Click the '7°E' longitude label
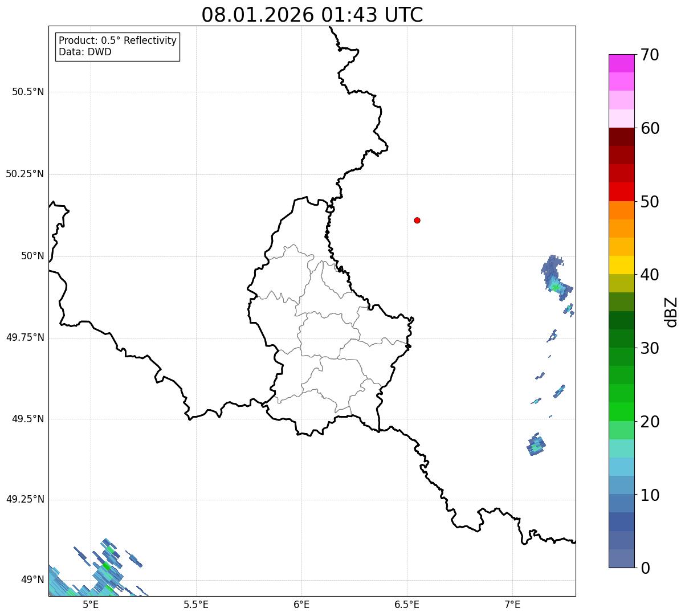This screenshot has height=616, width=685. [x=512, y=605]
